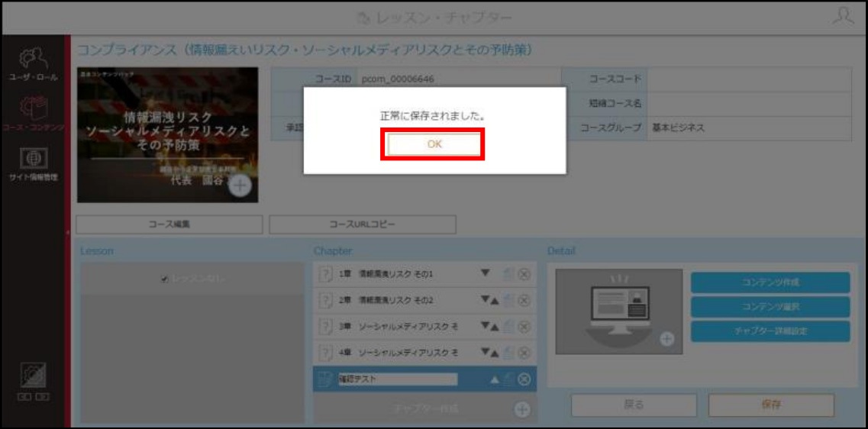Click the コンテンツ選択 button
868x429 pixels.
tap(770, 307)
